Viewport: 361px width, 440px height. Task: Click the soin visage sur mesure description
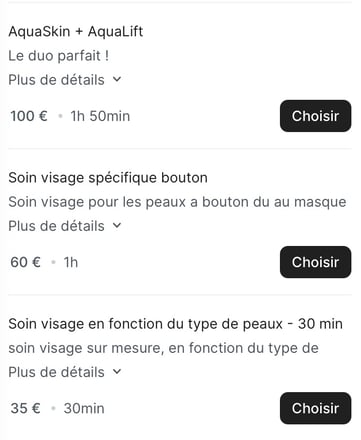click(x=163, y=348)
